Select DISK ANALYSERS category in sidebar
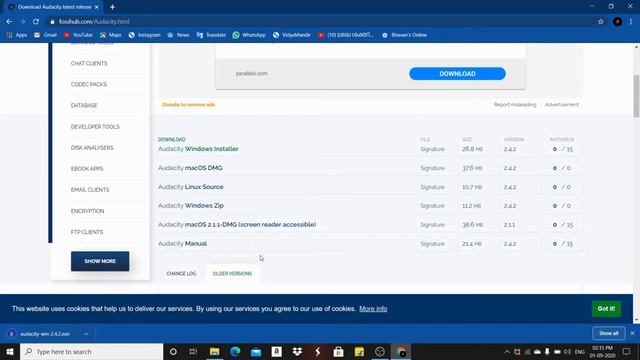 click(x=92, y=148)
